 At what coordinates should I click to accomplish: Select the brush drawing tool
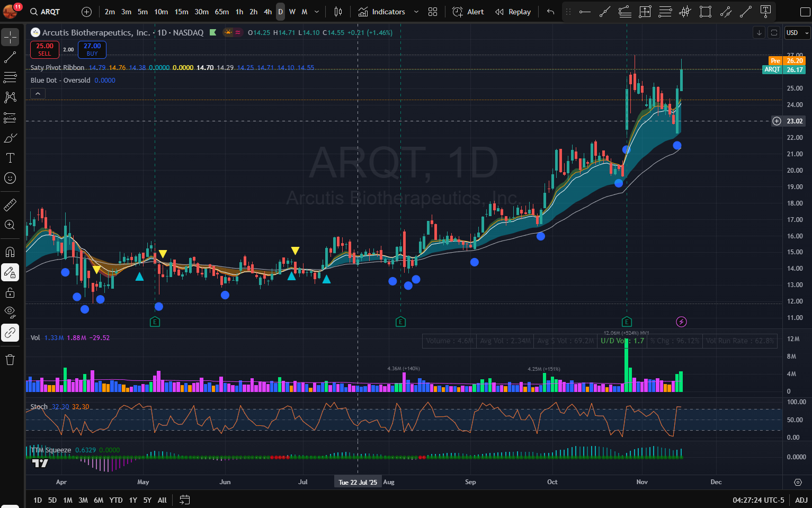tap(10, 138)
